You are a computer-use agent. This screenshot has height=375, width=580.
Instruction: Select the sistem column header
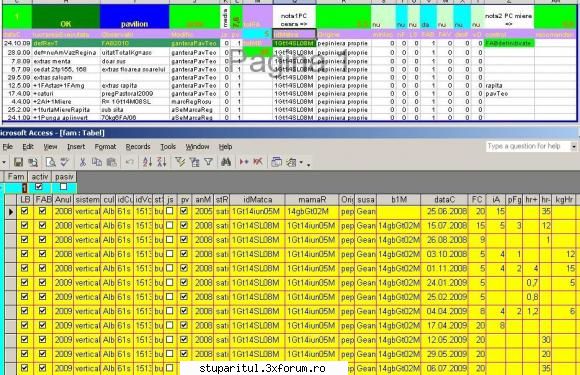pyautogui.click(x=87, y=200)
